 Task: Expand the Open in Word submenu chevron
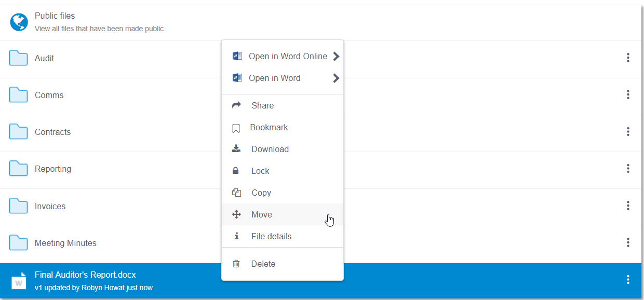[x=336, y=78]
